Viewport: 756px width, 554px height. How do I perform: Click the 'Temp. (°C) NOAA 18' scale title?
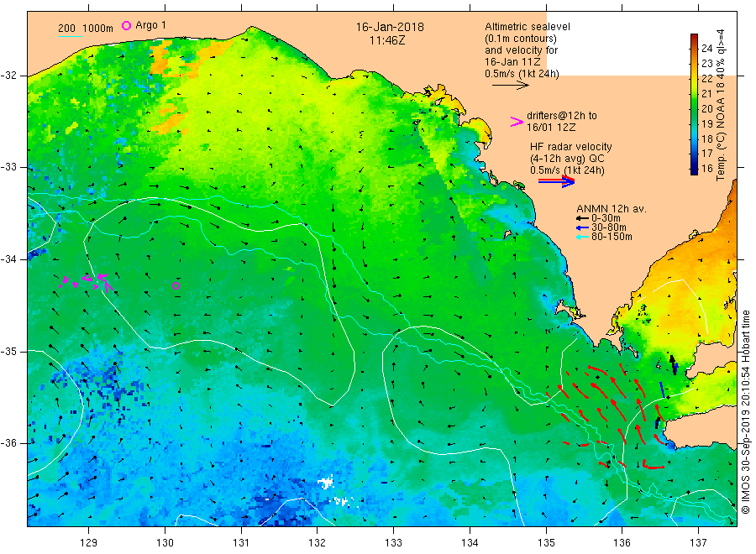coord(721,132)
